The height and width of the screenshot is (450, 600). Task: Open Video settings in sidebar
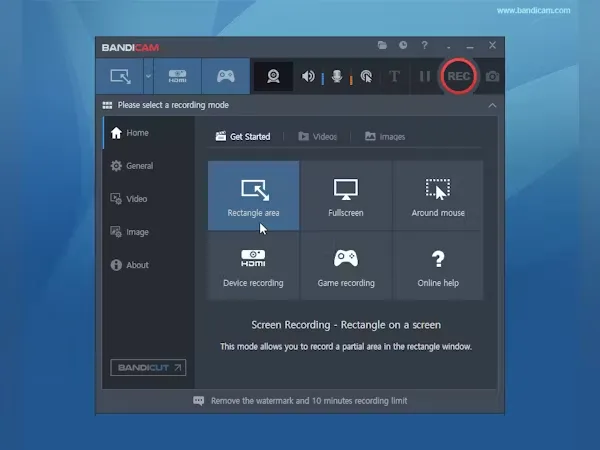(148, 199)
